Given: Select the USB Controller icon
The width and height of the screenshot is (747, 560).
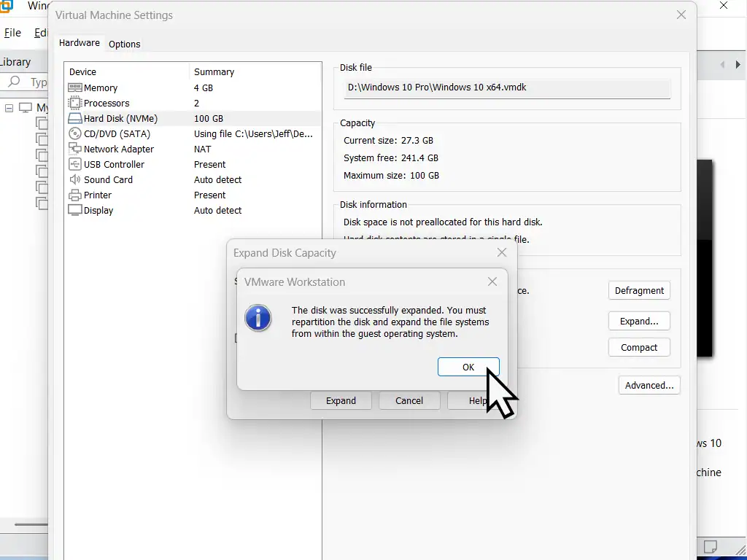Looking at the screenshot, I should tap(74, 164).
